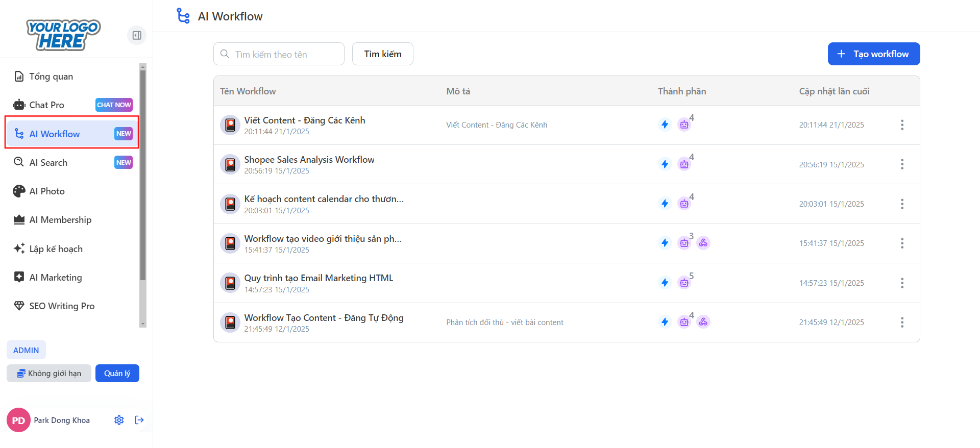
Task: Click the webhook icon in Workflow tạo video row
Action: click(x=703, y=243)
